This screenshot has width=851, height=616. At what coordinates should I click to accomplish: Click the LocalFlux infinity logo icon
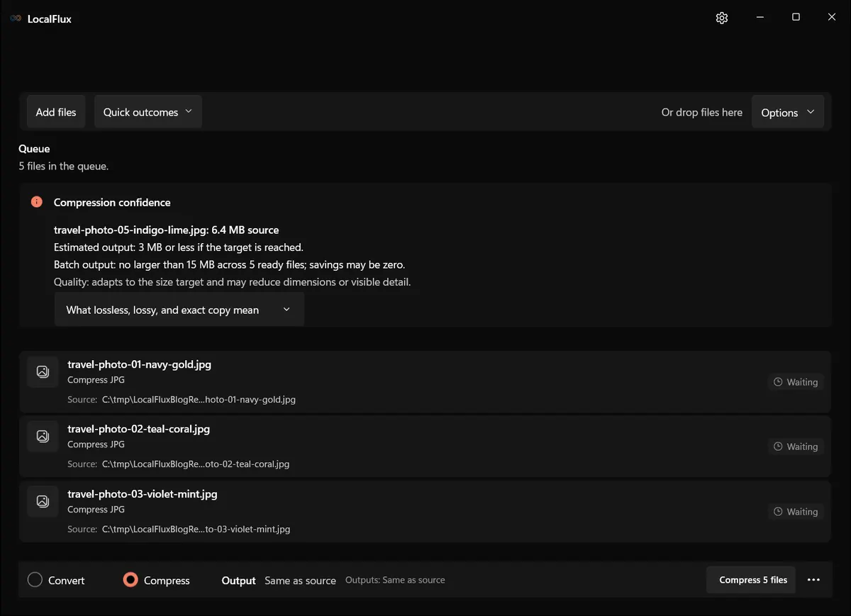[16, 18]
